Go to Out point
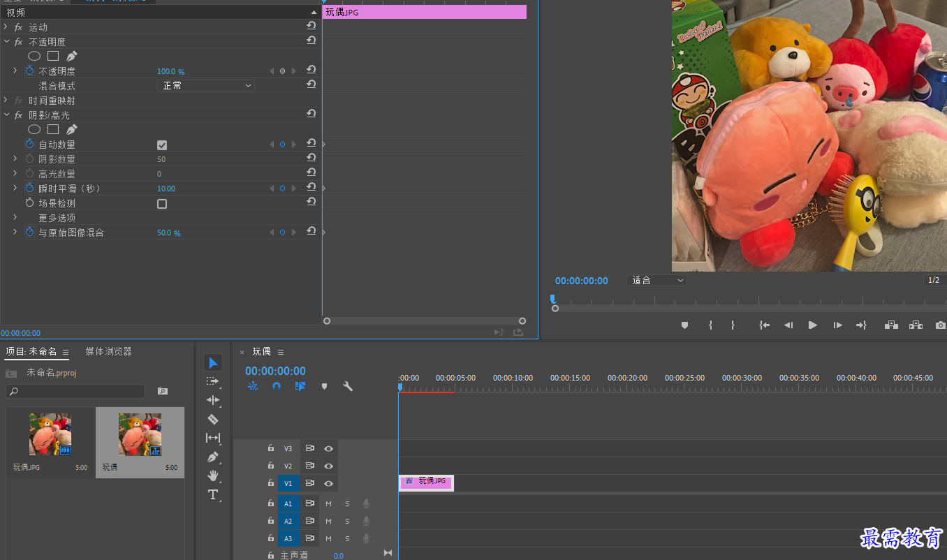 (861, 325)
